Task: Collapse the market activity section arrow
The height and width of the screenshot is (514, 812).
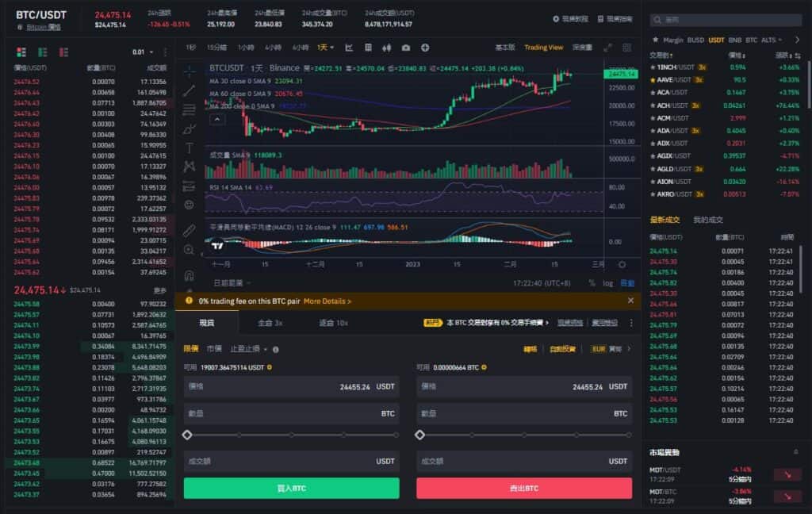Action: [x=796, y=452]
